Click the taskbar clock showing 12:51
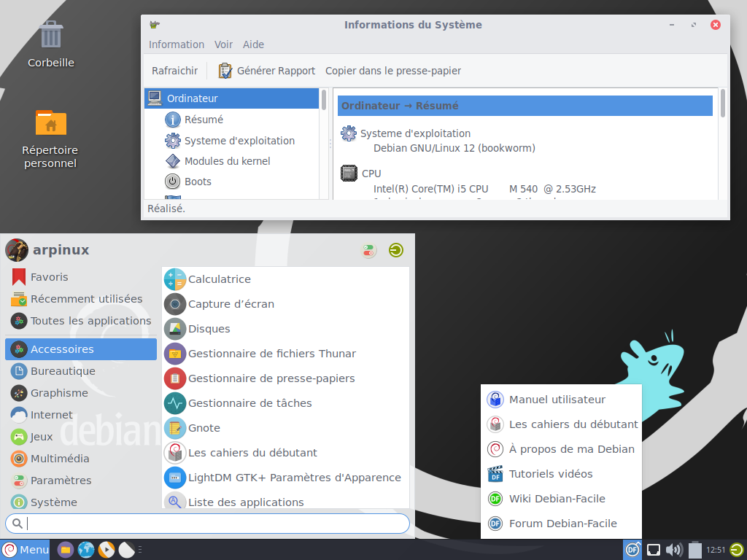747x560 pixels. [x=716, y=550]
